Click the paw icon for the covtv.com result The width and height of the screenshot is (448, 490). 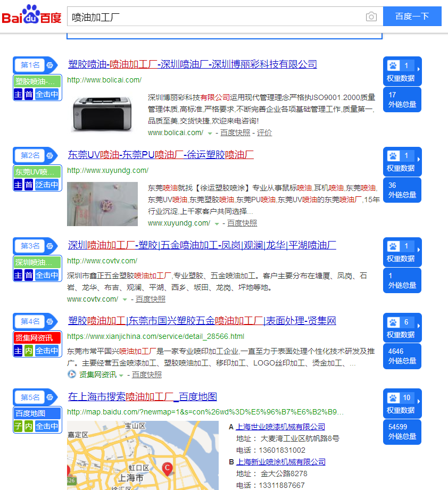coord(393,246)
